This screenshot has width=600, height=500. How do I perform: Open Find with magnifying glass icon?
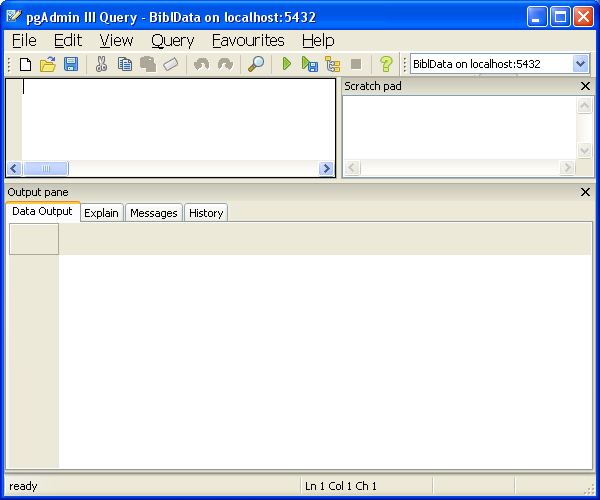click(x=256, y=64)
